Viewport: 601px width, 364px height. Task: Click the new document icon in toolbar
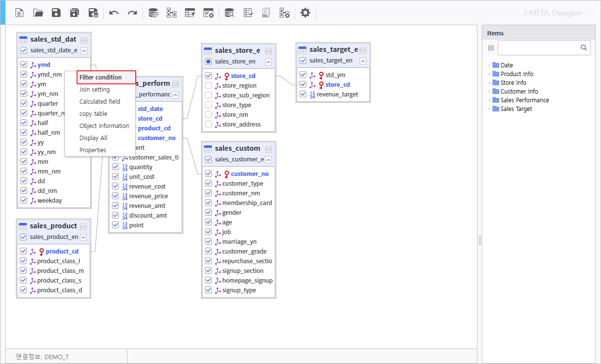(x=19, y=13)
